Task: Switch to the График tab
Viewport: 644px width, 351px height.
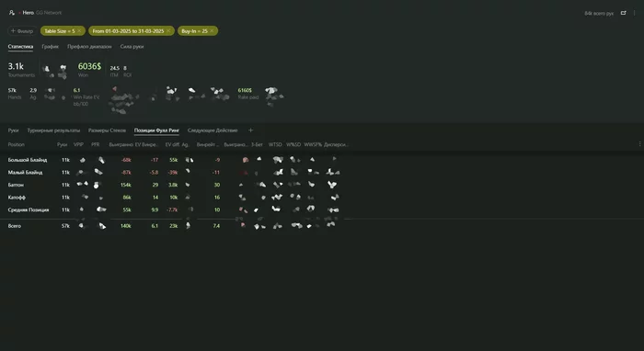Action: 50,47
